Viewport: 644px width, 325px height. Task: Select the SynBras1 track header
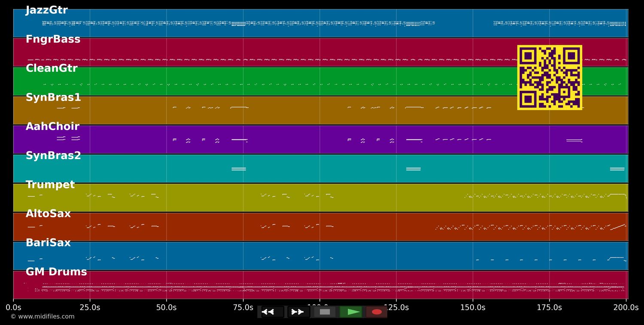click(53, 97)
